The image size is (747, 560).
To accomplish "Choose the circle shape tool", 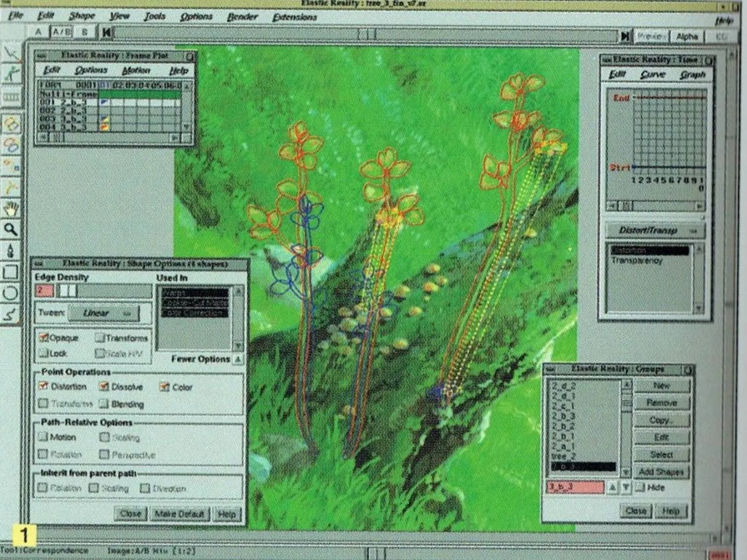I will click(11, 293).
